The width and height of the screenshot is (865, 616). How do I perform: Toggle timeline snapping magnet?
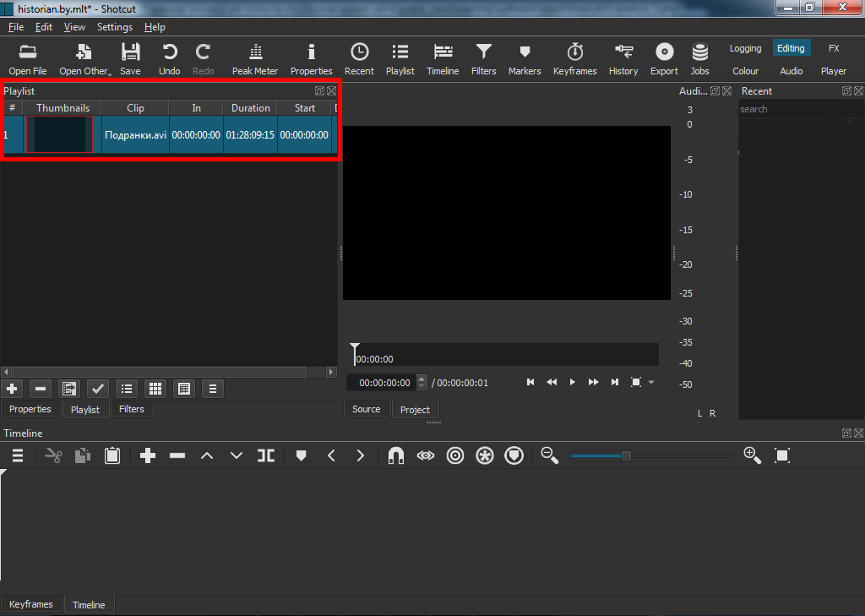click(x=395, y=455)
